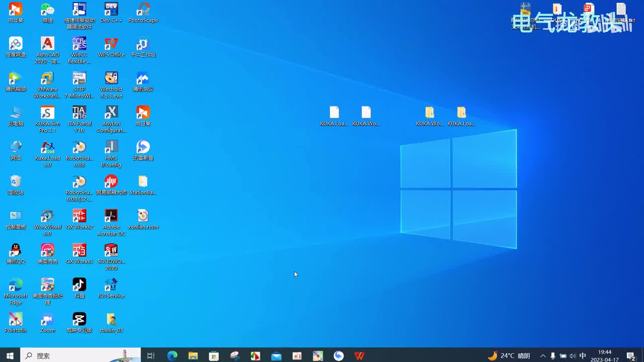Select the GX Works2 desktop icon
The image size is (644, 362).
point(79,220)
